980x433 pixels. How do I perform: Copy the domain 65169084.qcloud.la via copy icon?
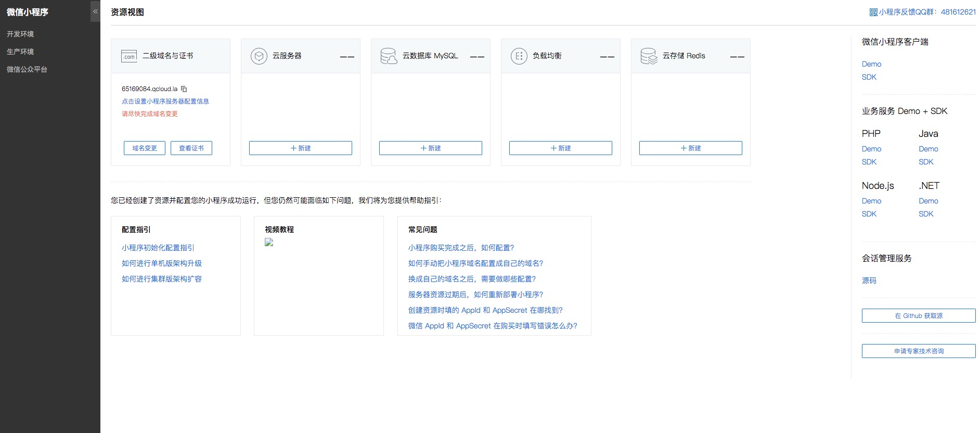tap(184, 89)
